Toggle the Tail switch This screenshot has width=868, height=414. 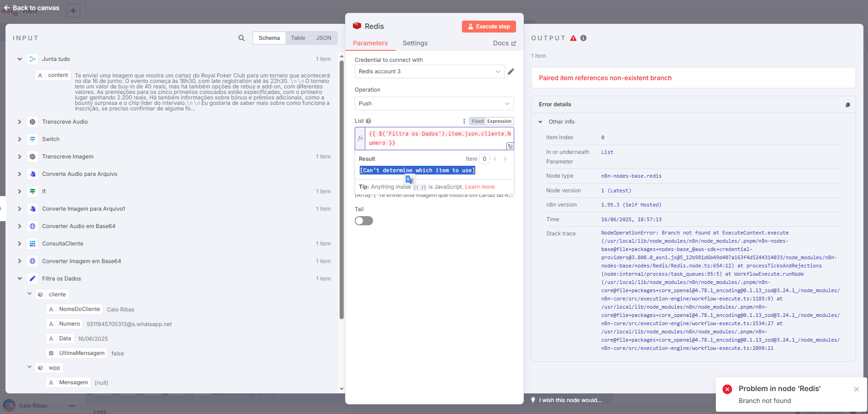click(364, 221)
